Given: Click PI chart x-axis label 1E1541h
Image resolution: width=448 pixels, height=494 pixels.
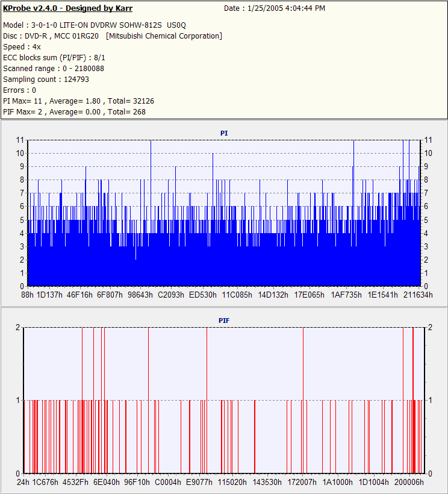Looking at the screenshot, I should click(383, 295).
